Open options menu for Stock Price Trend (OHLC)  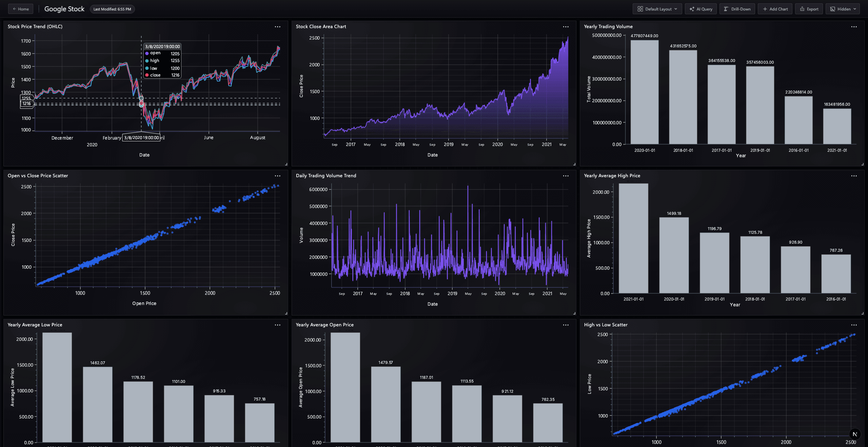tap(278, 27)
